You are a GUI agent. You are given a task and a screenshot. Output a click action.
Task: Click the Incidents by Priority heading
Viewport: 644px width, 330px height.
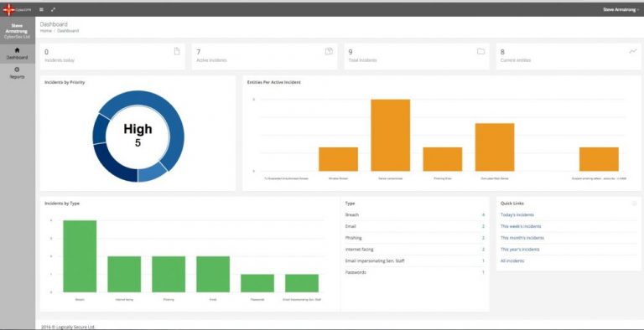pos(65,82)
